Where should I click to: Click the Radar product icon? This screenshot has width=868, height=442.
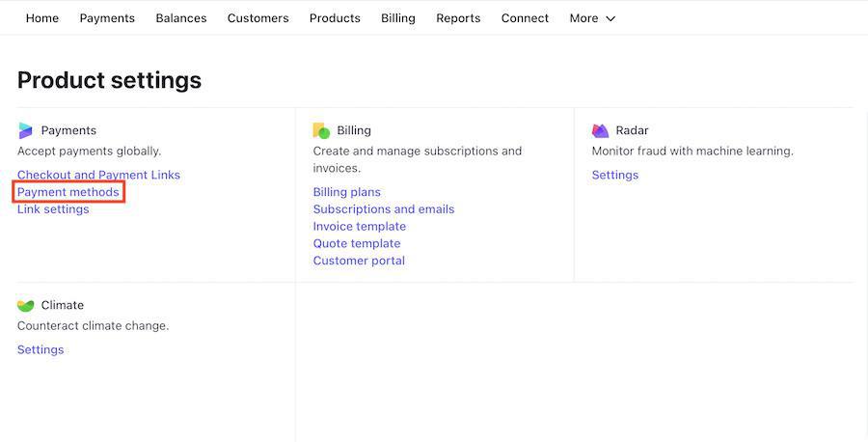tap(600, 130)
